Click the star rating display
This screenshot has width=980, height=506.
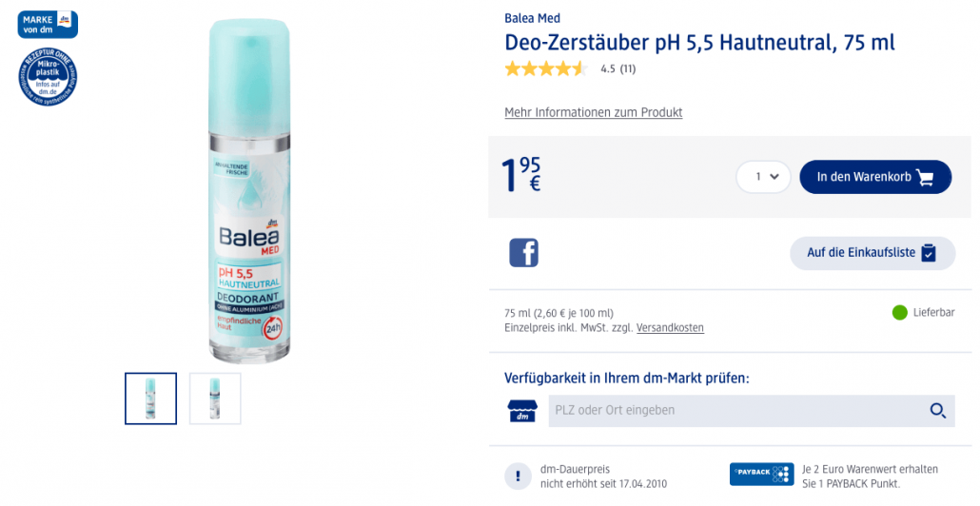point(545,68)
